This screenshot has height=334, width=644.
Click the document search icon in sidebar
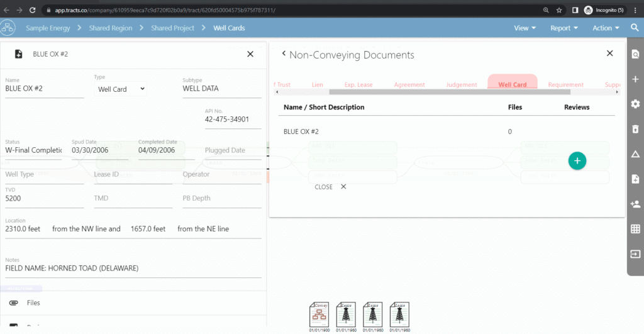tap(635, 55)
